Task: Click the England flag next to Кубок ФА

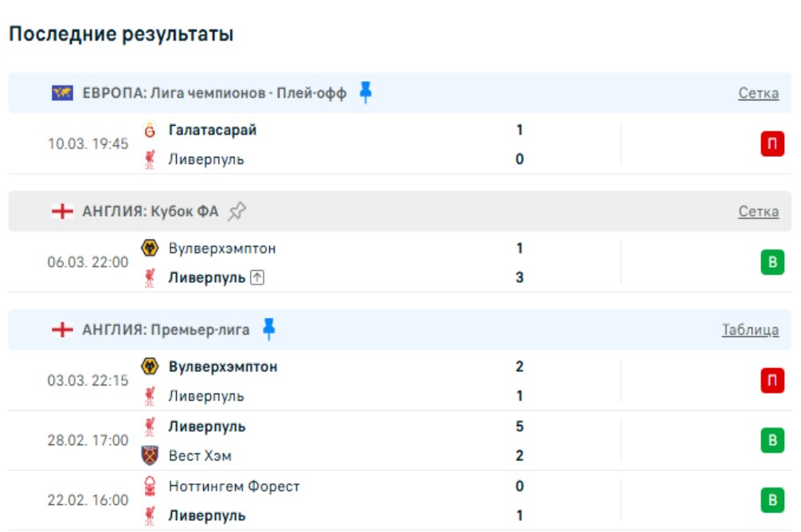Action: click(x=62, y=211)
